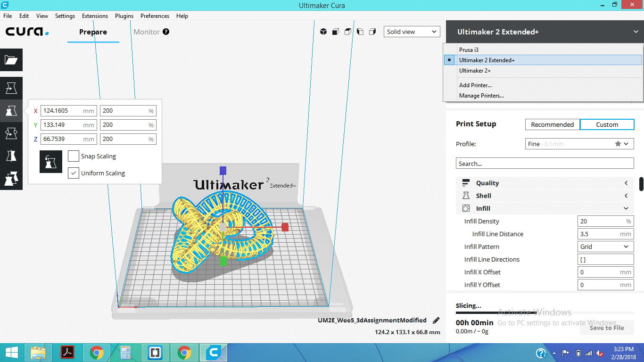Click the profile star icon

(618, 144)
